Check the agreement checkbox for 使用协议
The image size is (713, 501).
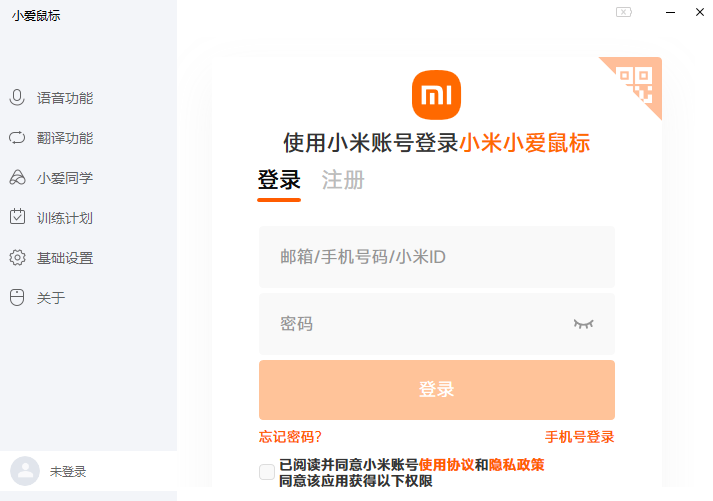267,472
